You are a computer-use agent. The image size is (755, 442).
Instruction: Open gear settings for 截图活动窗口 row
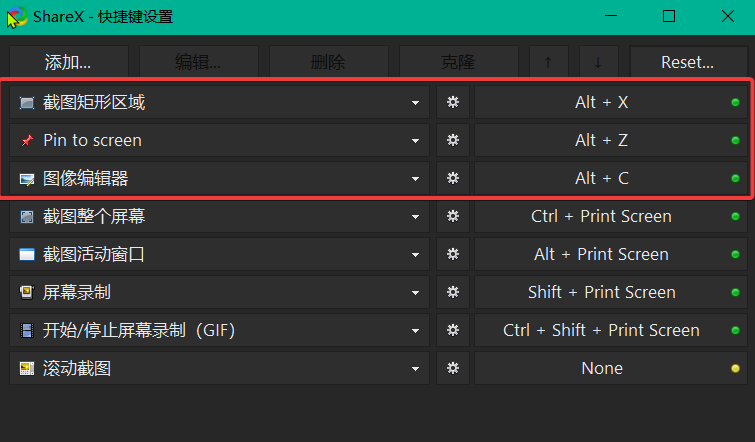click(453, 254)
